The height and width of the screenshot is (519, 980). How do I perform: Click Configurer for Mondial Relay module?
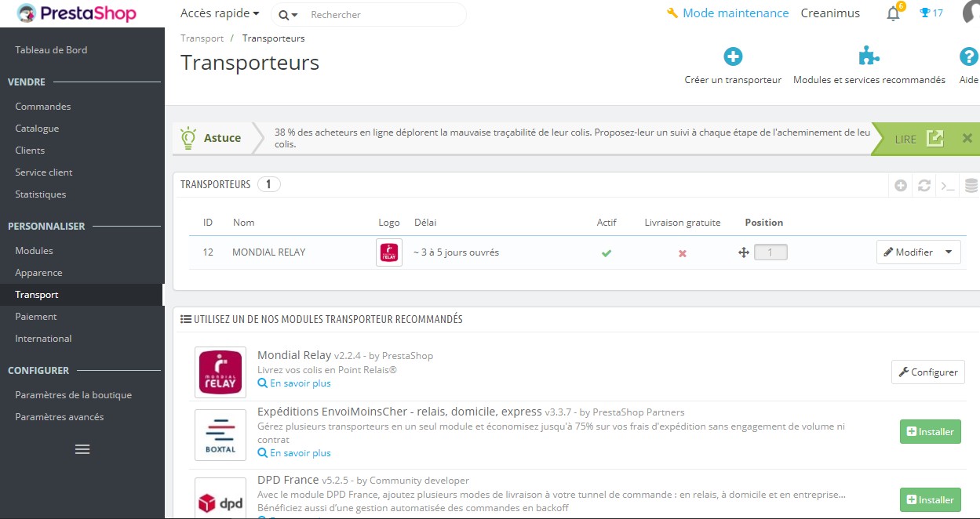pyautogui.click(x=928, y=372)
